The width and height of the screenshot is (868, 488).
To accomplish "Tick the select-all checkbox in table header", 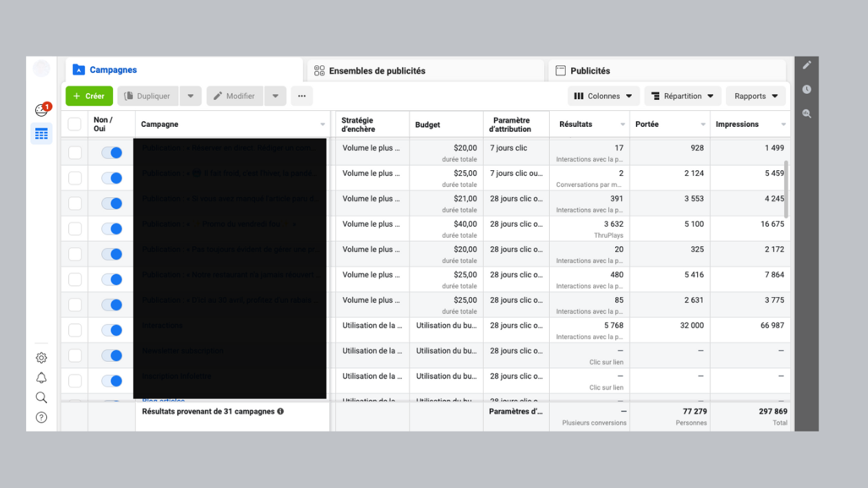I will pos(74,125).
